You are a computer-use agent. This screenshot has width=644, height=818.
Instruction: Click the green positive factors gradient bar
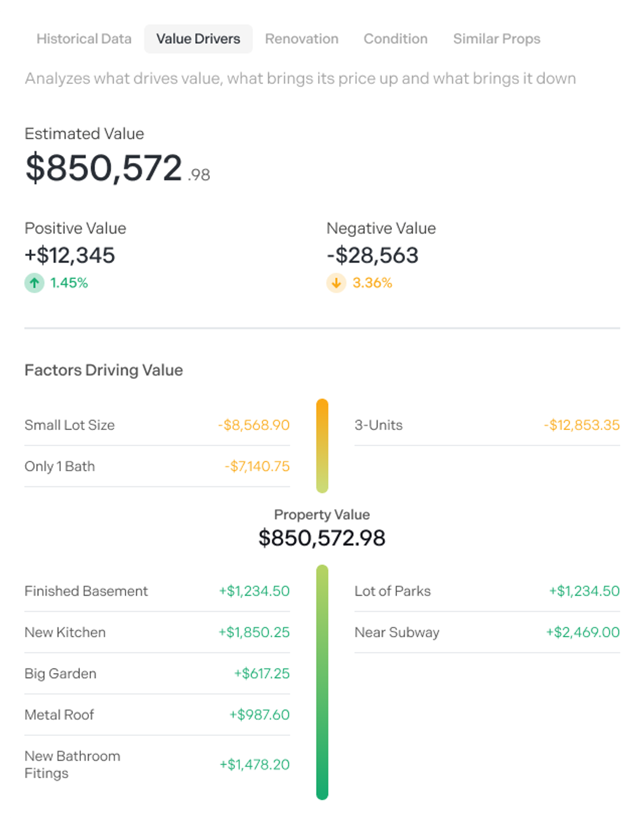point(322,682)
